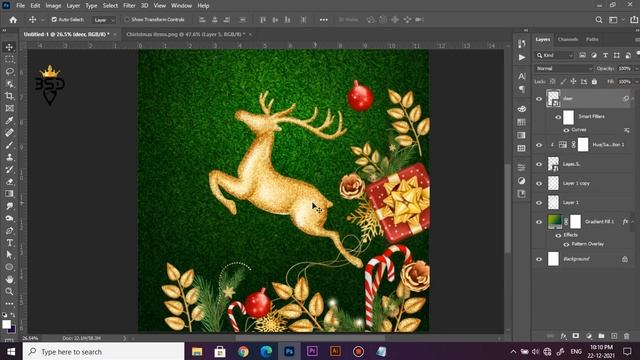Screen dimensions: 640x360
Task: Filter layers by type (T) icon
Action: point(605,55)
